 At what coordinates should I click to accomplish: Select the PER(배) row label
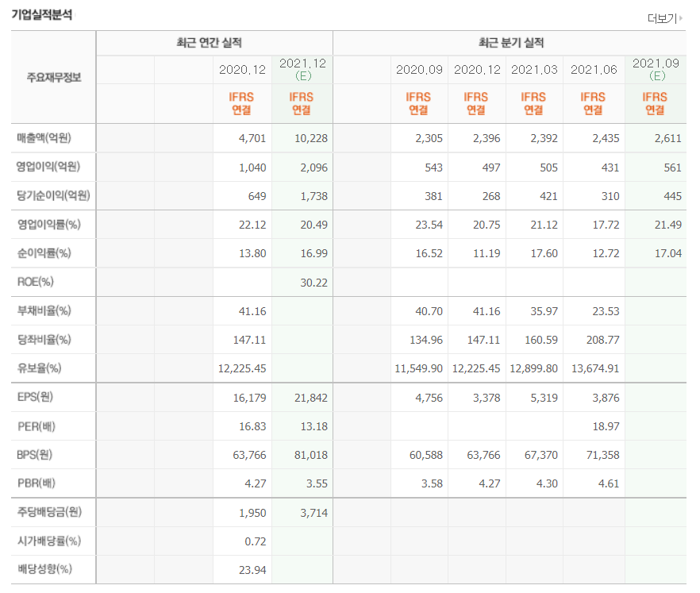click(x=37, y=426)
